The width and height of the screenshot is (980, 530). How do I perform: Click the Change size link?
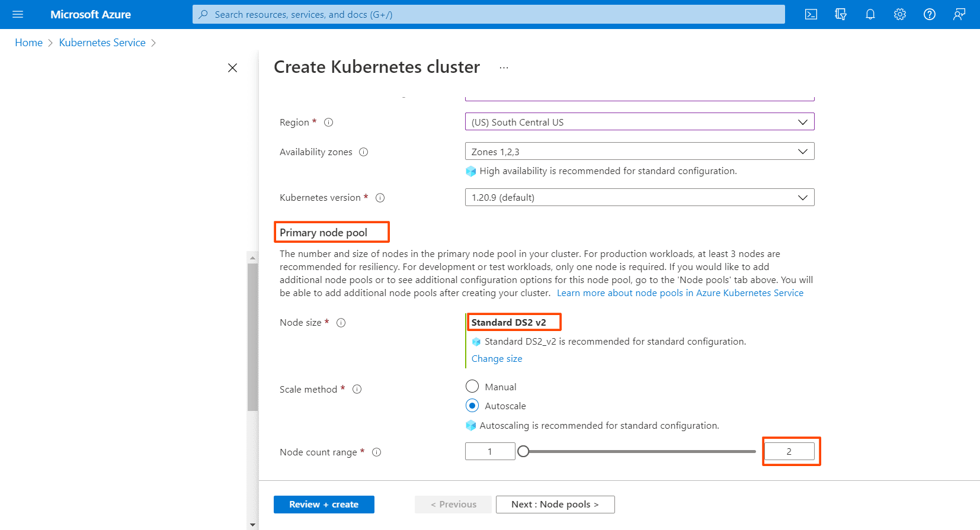497,359
